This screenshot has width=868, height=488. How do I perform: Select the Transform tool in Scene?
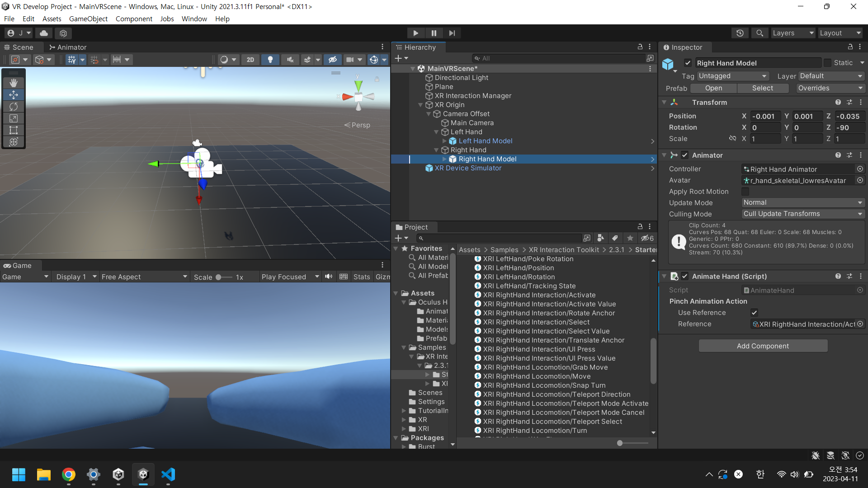14,142
